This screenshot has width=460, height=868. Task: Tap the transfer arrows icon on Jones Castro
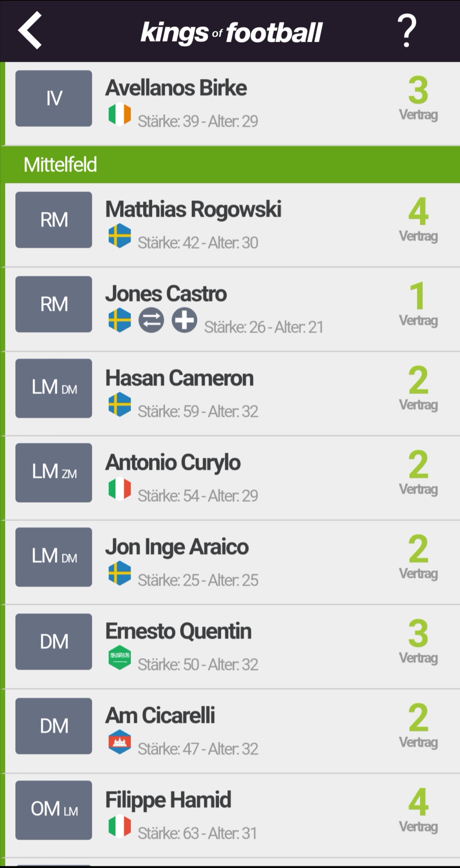(151, 320)
